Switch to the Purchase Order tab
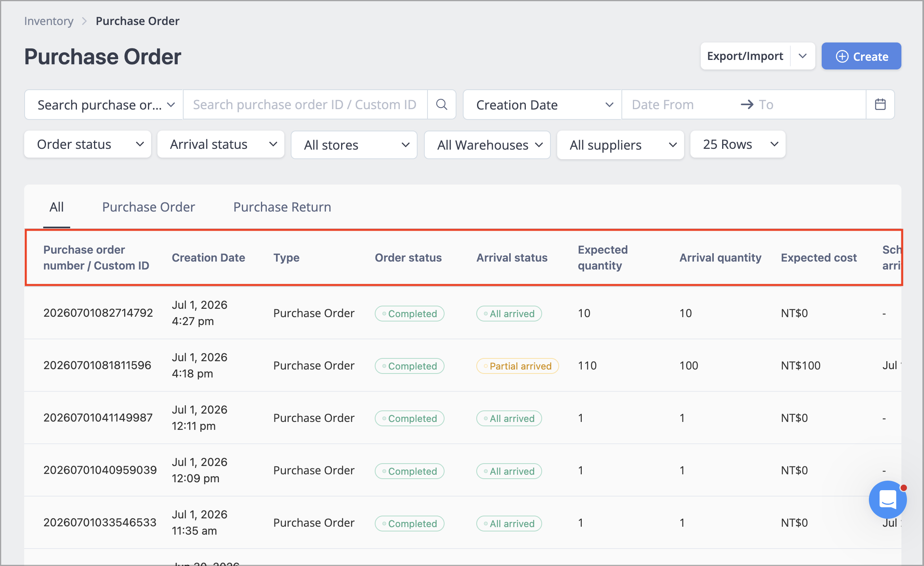Screen dimensions: 924x566 click(x=149, y=207)
